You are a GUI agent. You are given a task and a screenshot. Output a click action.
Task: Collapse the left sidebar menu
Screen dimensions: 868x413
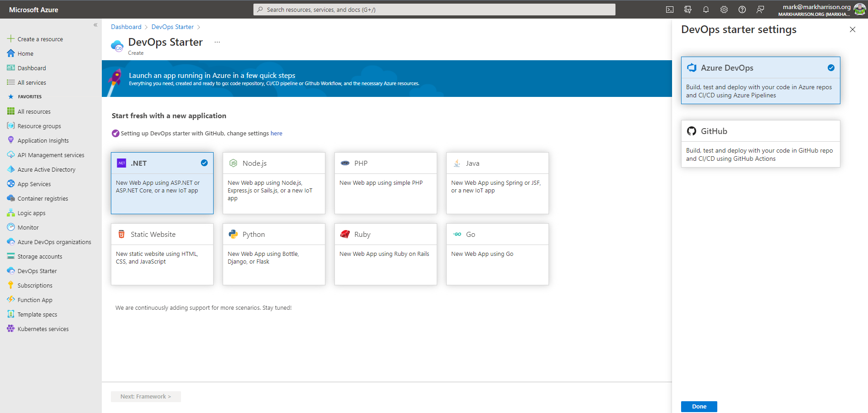(95, 25)
